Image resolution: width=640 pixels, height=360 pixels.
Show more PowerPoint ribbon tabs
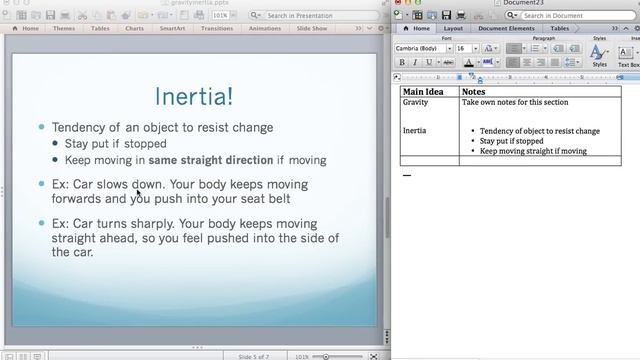(358, 28)
